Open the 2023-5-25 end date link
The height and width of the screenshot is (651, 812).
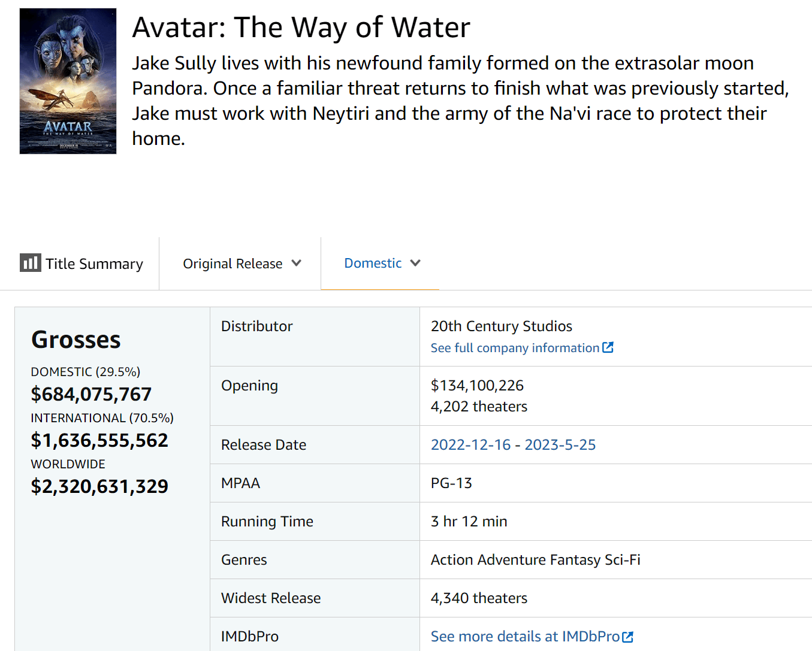[560, 444]
